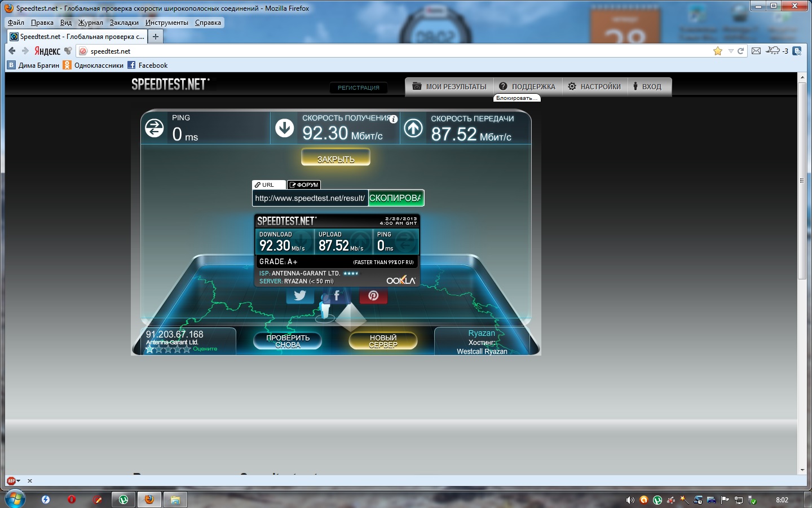Open the Справка menu
Image resolution: width=812 pixels, height=508 pixels.
(208, 23)
